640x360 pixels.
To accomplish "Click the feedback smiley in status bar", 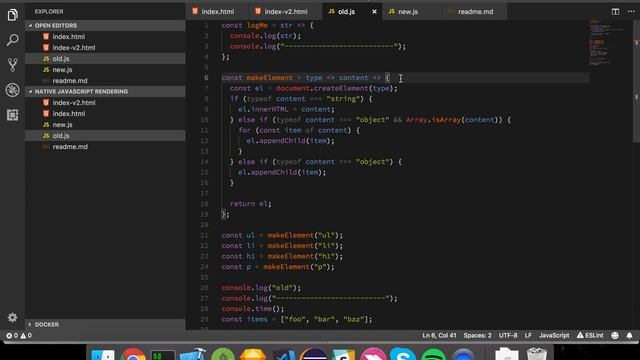I will [615, 336].
